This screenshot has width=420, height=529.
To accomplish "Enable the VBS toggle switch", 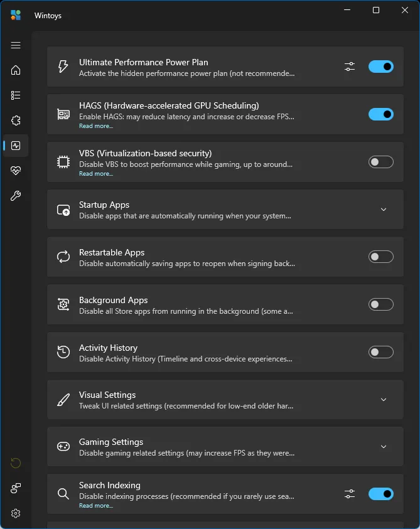I will [x=381, y=162].
